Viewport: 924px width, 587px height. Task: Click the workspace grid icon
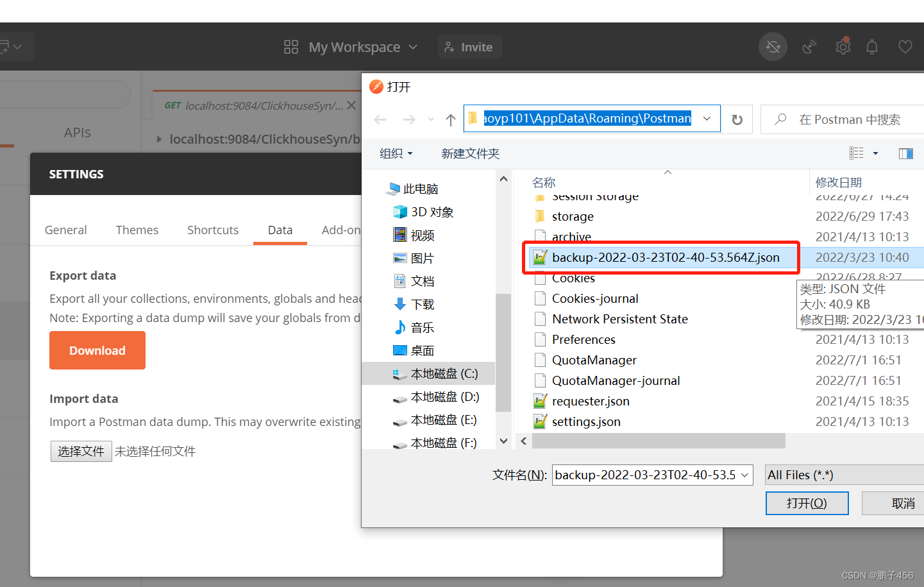[x=291, y=47]
